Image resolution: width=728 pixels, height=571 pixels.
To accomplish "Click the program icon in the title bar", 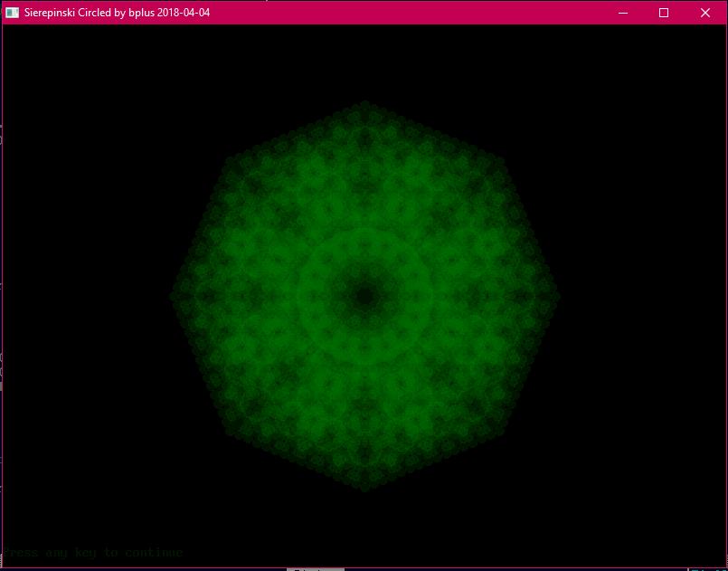I will (x=13, y=13).
